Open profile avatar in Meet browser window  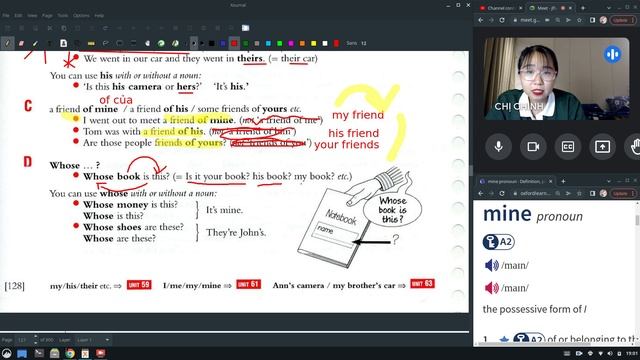604,20
